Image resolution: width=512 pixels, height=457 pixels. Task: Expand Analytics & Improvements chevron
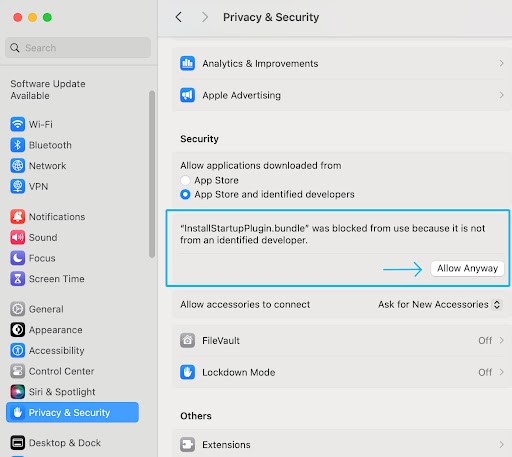click(x=501, y=63)
